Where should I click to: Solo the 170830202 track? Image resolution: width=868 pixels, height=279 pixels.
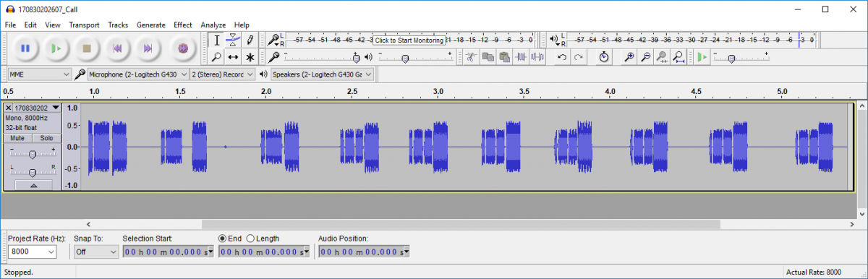tap(46, 138)
